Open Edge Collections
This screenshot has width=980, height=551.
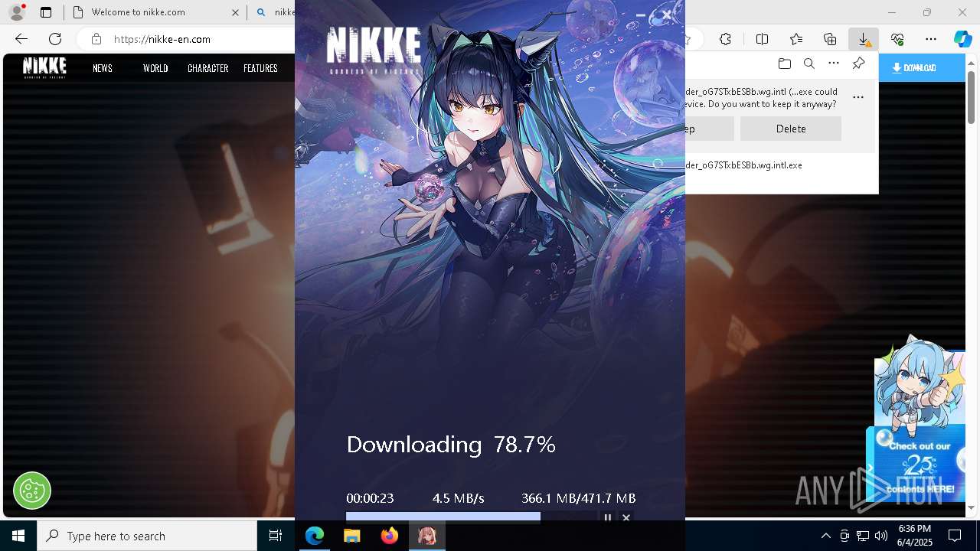pyautogui.click(x=830, y=39)
